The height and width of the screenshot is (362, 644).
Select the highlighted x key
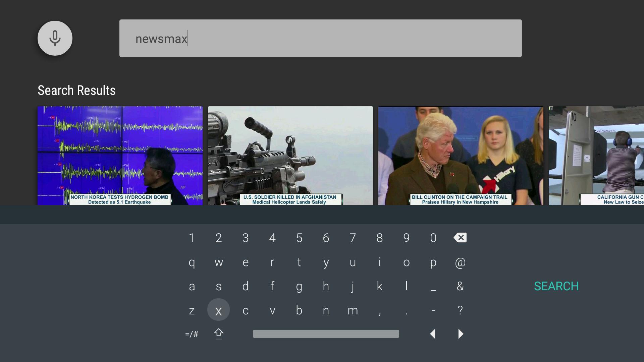(x=219, y=310)
